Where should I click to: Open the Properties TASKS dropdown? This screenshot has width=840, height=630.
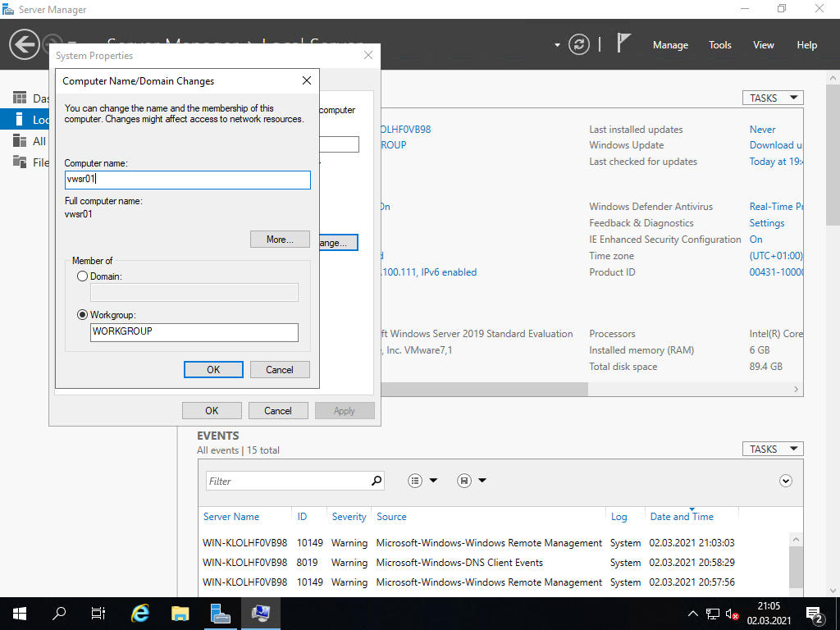pyautogui.click(x=772, y=98)
